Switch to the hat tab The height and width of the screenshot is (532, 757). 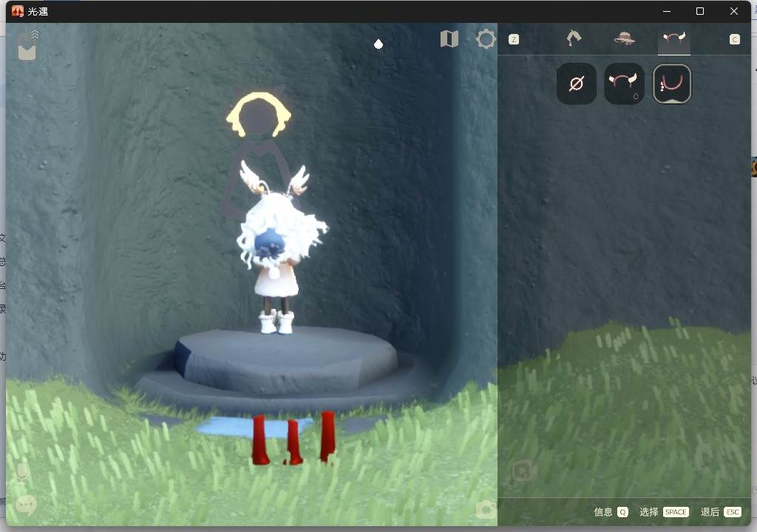point(624,38)
